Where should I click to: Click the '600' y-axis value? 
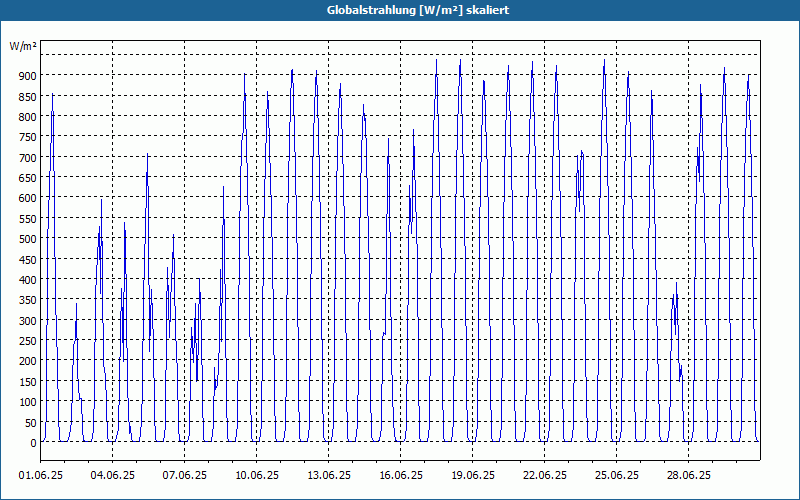[28, 198]
